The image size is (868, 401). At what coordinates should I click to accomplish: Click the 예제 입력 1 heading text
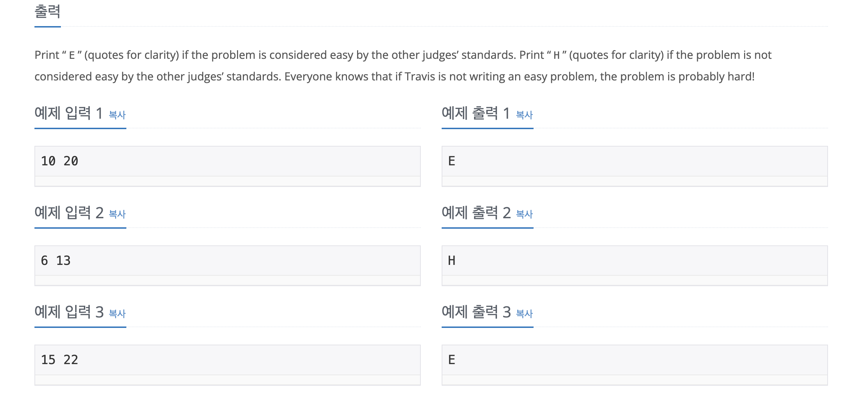68,113
